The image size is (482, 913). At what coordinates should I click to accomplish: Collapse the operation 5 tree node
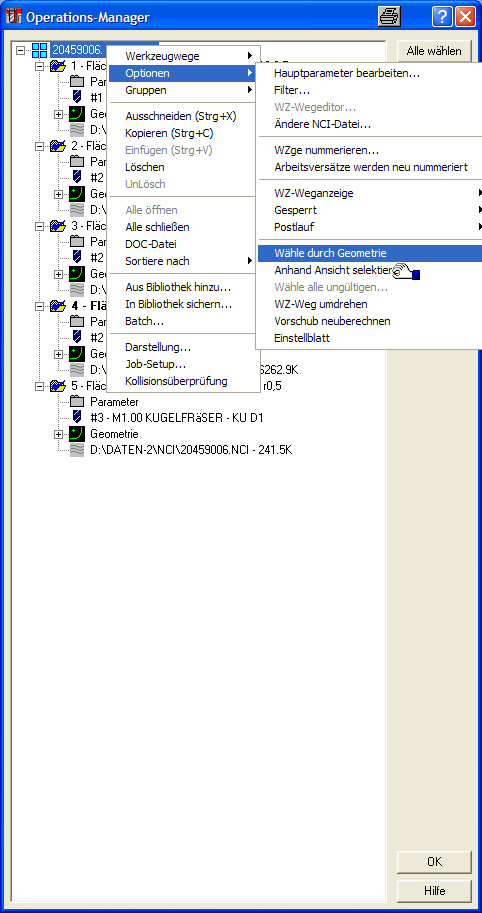coord(40,385)
